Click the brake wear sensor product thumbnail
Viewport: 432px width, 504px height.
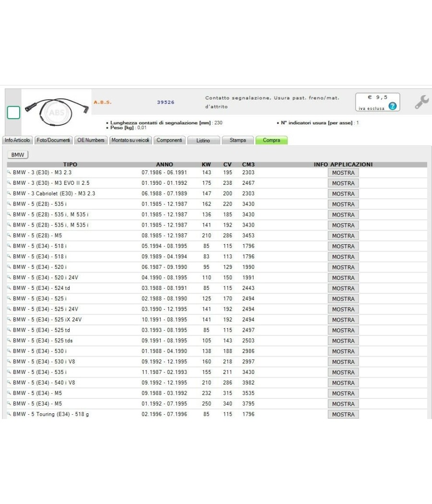(57, 112)
